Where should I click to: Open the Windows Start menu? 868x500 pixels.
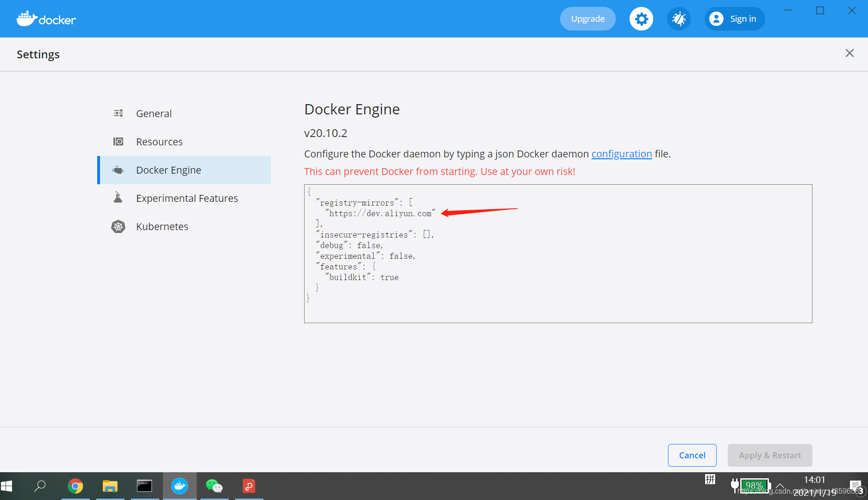pos(6,486)
